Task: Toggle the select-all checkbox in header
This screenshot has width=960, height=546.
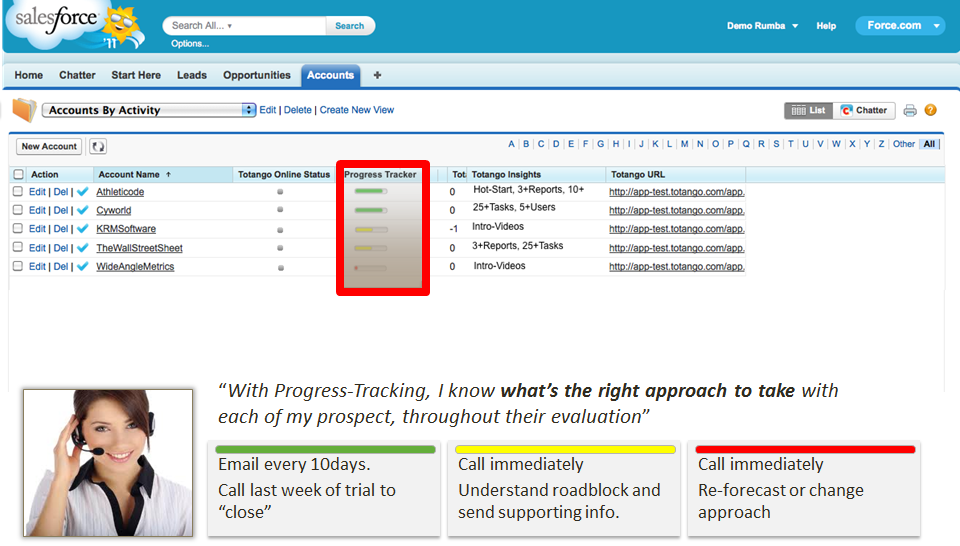Action: click(18, 174)
